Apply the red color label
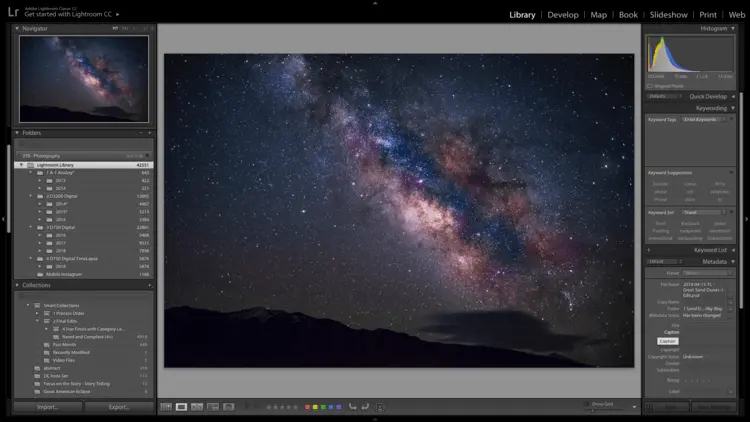 [x=307, y=407]
